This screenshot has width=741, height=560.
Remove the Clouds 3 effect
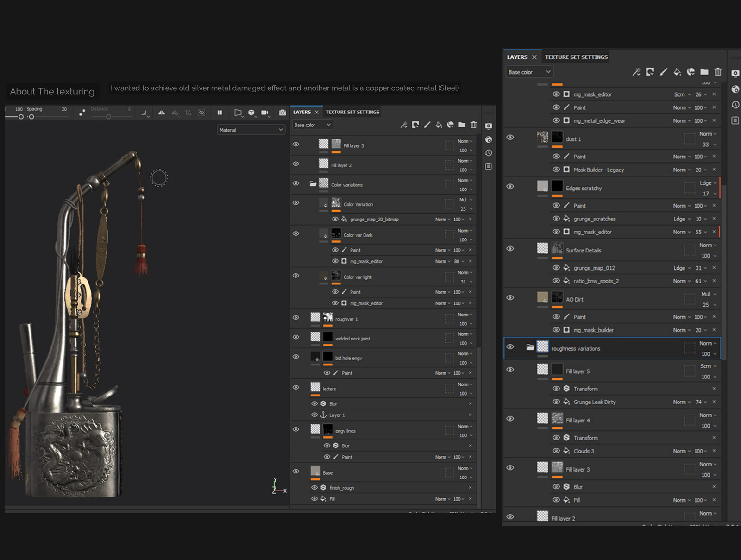[714, 451]
